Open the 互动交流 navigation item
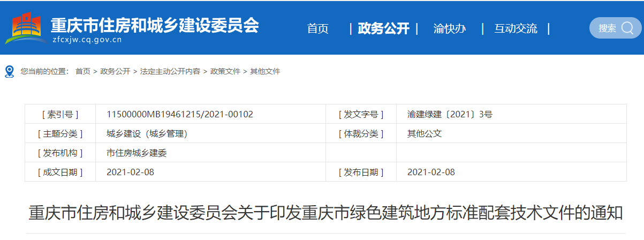This screenshot has height=240, width=644. click(516, 28)
